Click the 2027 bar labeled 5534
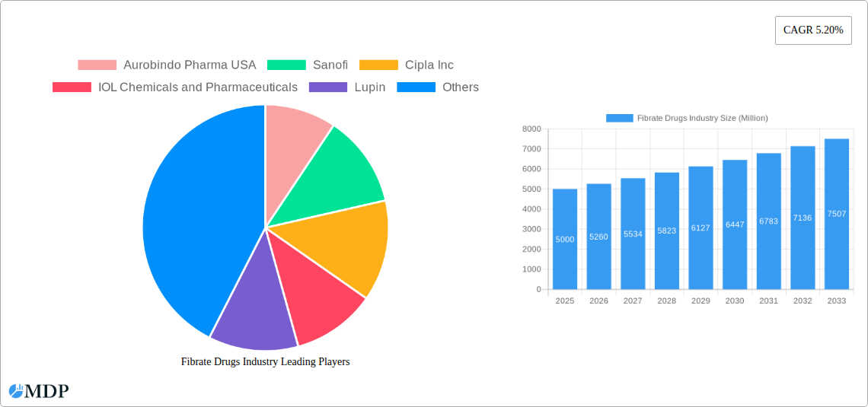Screen dimensions: 868x407 click(x=633, y=234)
